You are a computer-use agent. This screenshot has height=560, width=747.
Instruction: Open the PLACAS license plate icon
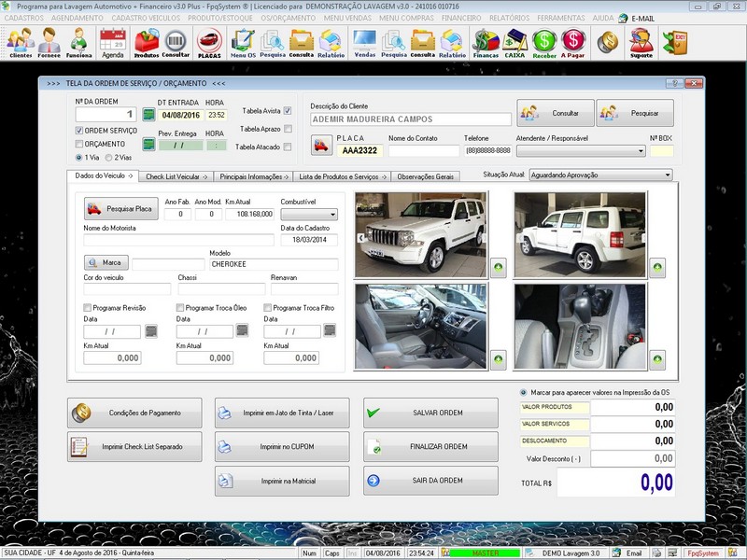pyautogui.click(x=209, y=42)
